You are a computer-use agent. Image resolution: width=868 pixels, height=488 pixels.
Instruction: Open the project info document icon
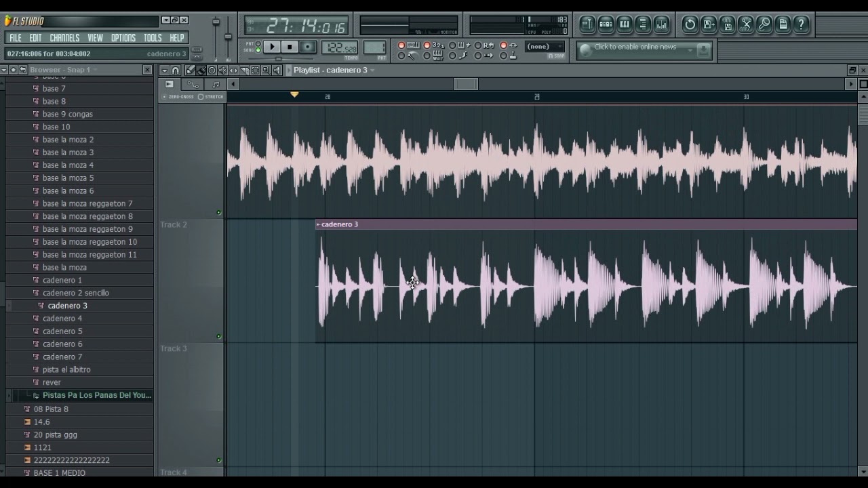(x=783, y=24)
